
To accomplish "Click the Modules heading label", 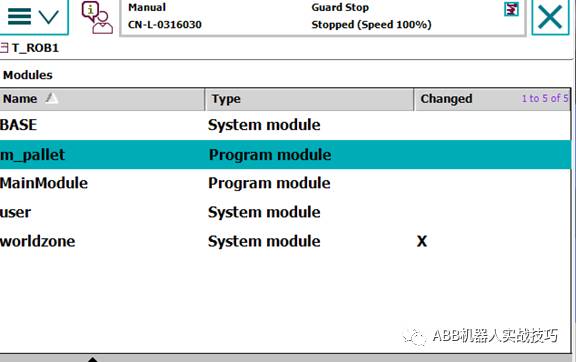I will tap(28, 75).
